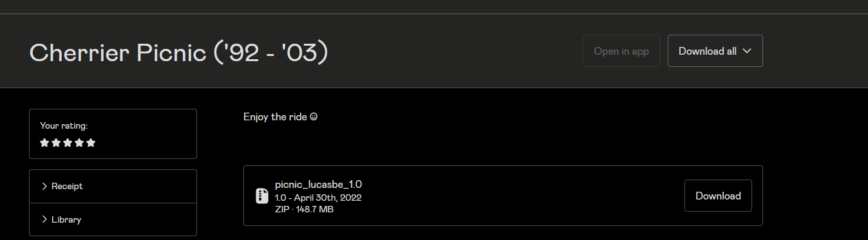Click the Open in app button

tap(621, 51)
